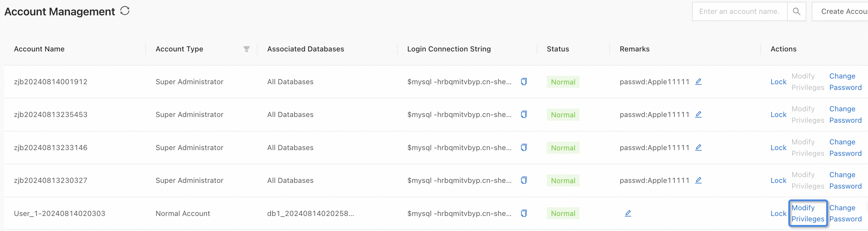Click the Normal Account type cell

(x=183, y=214)
